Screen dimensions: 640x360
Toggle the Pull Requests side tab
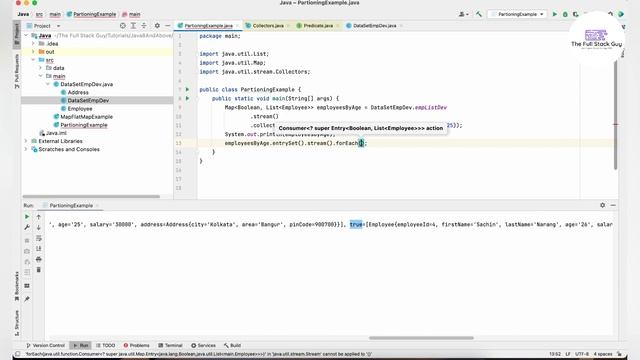coord(17,71)
